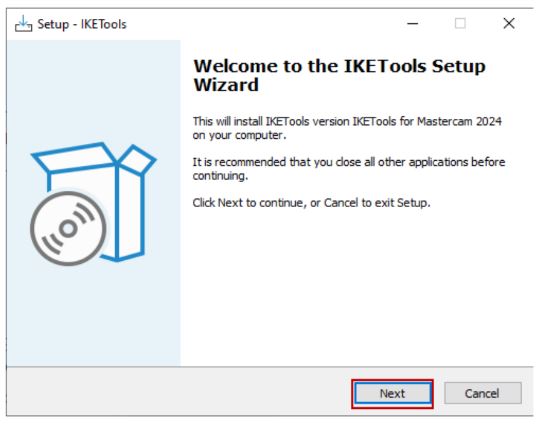Click the word 'Wizard' in the heading

pyautogui.click(x=226, y=85)
